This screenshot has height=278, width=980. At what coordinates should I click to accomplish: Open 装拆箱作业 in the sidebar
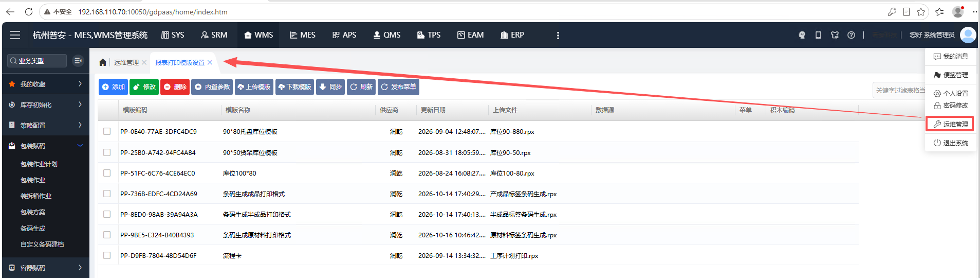tap(36, 196)
